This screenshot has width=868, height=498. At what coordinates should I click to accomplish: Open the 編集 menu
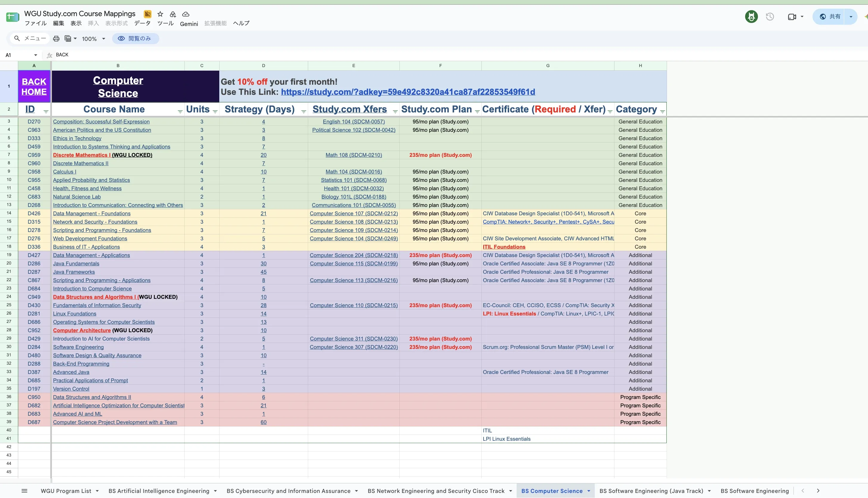coord(58,23)
